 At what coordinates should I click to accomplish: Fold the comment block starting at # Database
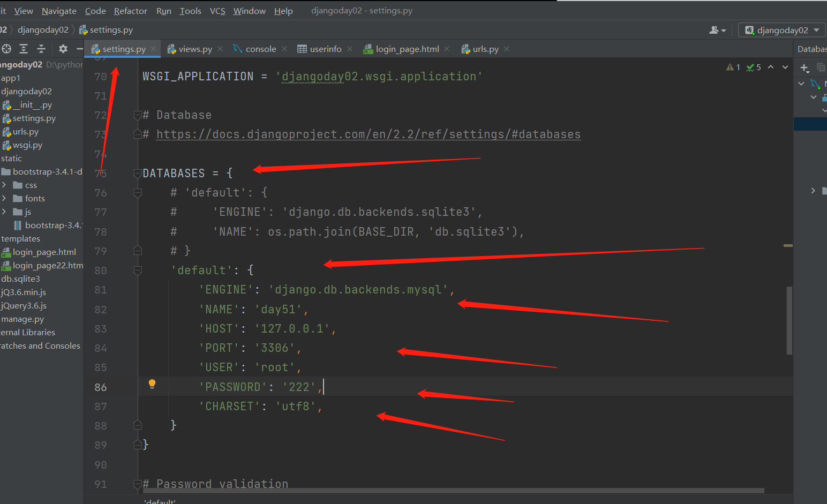coord(138,115)
